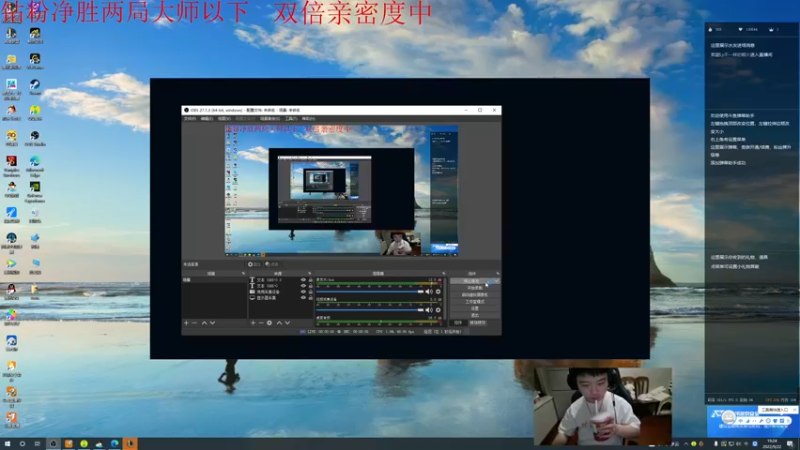This screenshot has height=450, width=800.
Task: Toggle visibility of the second text GDI+ source
Action: [304, 286]
